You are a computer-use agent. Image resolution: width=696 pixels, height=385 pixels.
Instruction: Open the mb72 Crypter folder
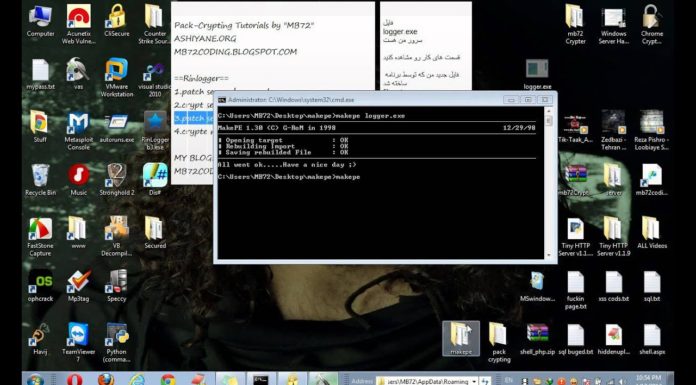pyautogui.click(x=575, y=24)
